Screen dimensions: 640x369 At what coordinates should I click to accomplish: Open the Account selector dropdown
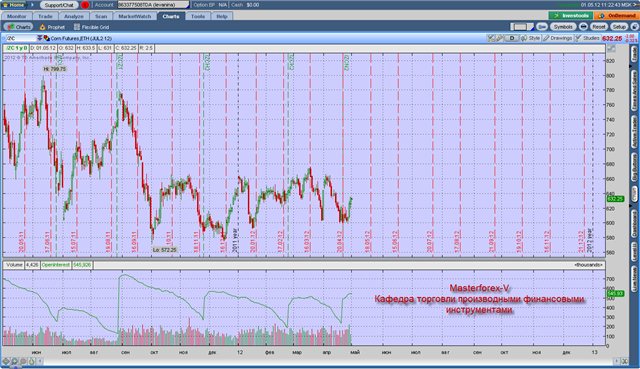tap(153, 5)
